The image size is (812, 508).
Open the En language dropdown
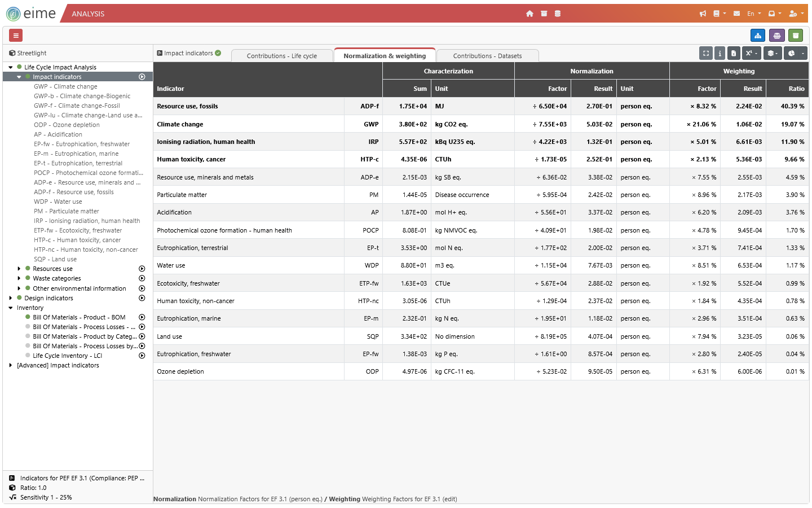tap(754, 14)
